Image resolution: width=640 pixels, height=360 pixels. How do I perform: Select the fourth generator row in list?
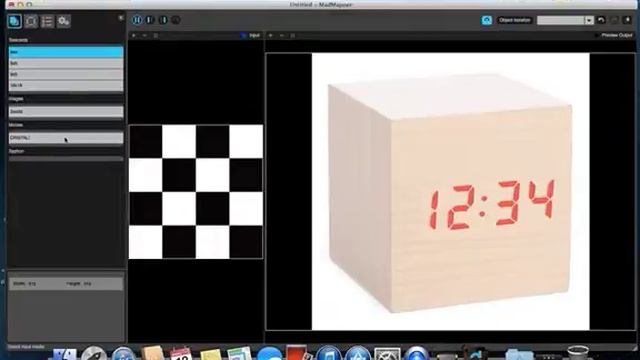(x=66, y=85)
